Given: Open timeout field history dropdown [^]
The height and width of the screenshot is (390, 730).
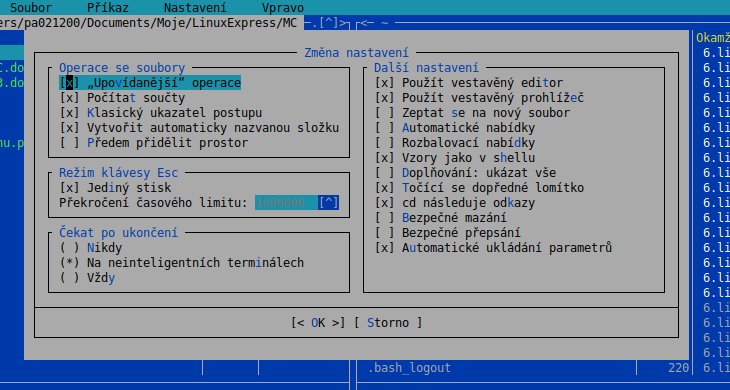Looking at the screenshot, I should point(328,202).
